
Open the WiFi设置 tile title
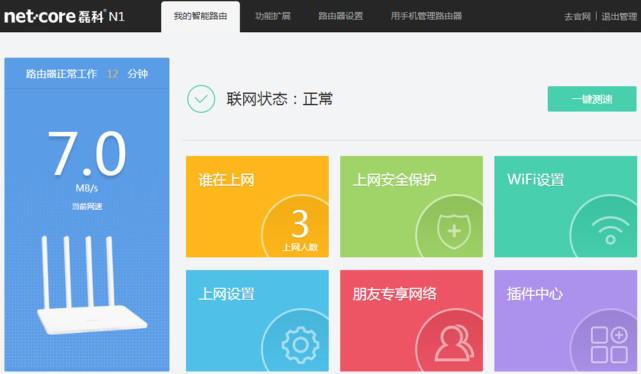[x=536, y=180]
